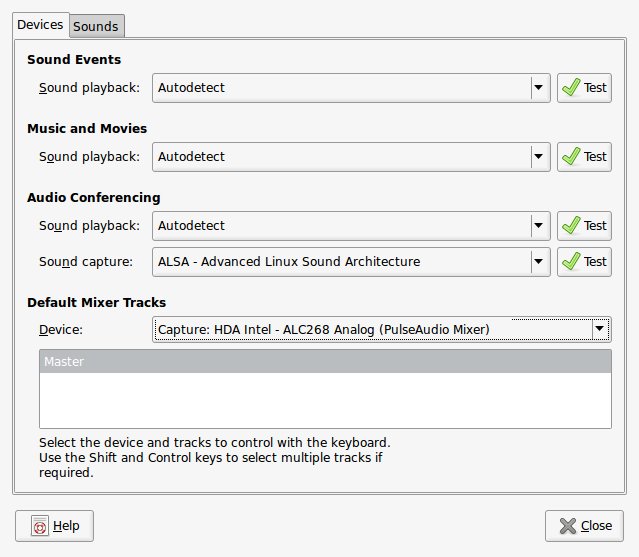This screenshot has height=557, width=639.
Task: Select the Master track in list
Action: [325, 361]
